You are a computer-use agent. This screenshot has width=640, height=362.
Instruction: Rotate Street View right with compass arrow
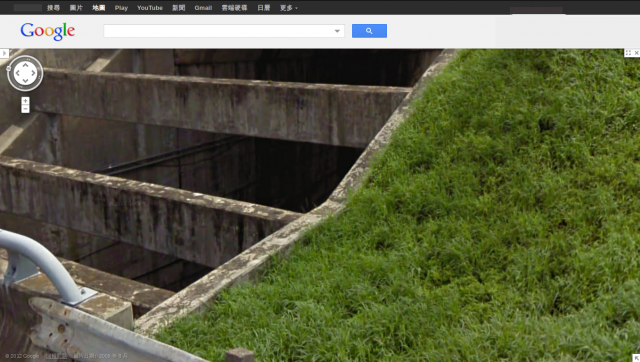pos(33,73)
